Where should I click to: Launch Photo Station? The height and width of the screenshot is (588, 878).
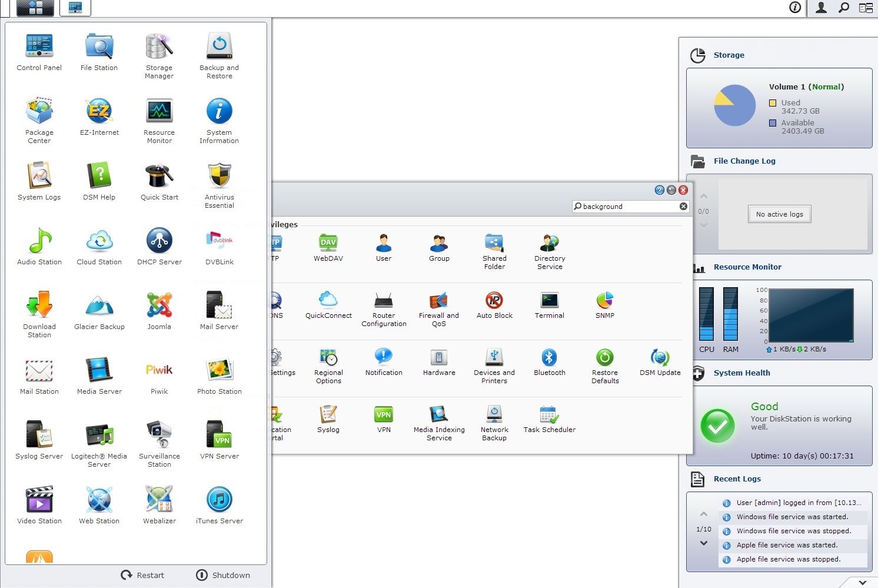click(219, 376)
